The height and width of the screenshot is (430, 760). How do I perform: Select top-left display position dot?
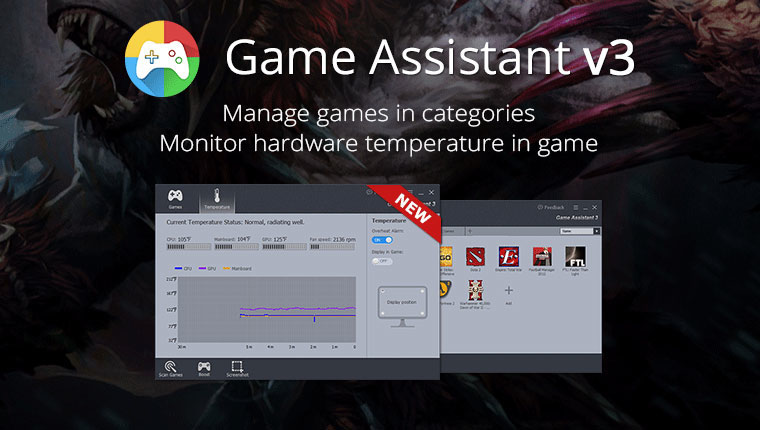382,291
